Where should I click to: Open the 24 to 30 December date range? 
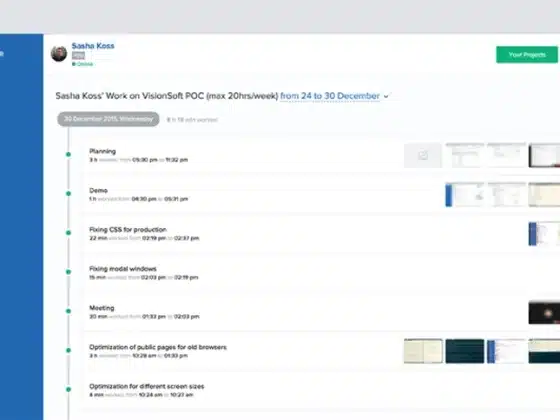point(330,96)
